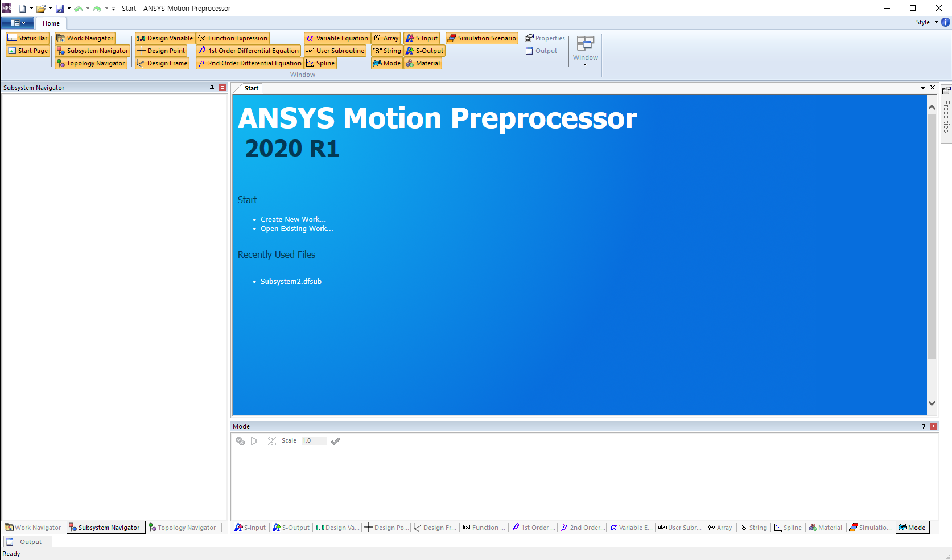Close the Start page tab
The height and width of the screenshot is (560, 952).
[933, 88]
